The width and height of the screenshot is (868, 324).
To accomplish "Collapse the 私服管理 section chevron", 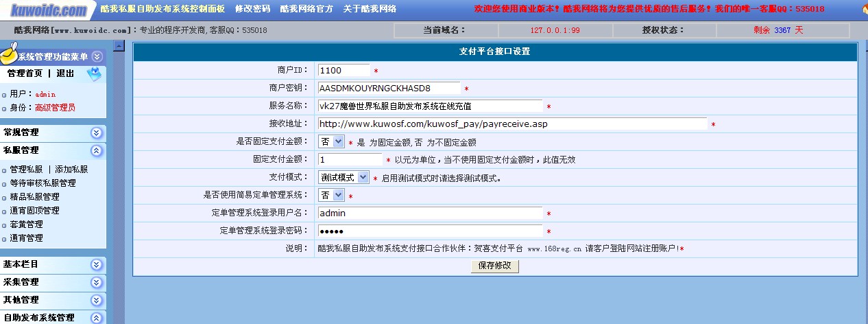I will pyautogui.click(x=97, y=150).
